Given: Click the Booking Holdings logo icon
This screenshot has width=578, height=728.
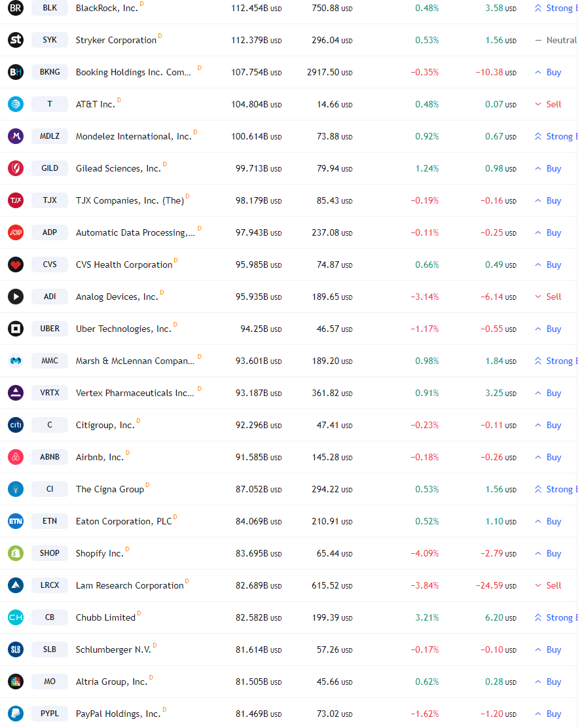Looking at the screenshot, I should 16,72.
